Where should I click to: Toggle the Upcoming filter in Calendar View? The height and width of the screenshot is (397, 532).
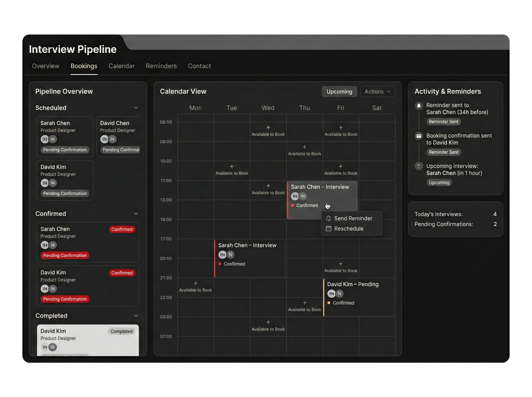click(339, 91)
